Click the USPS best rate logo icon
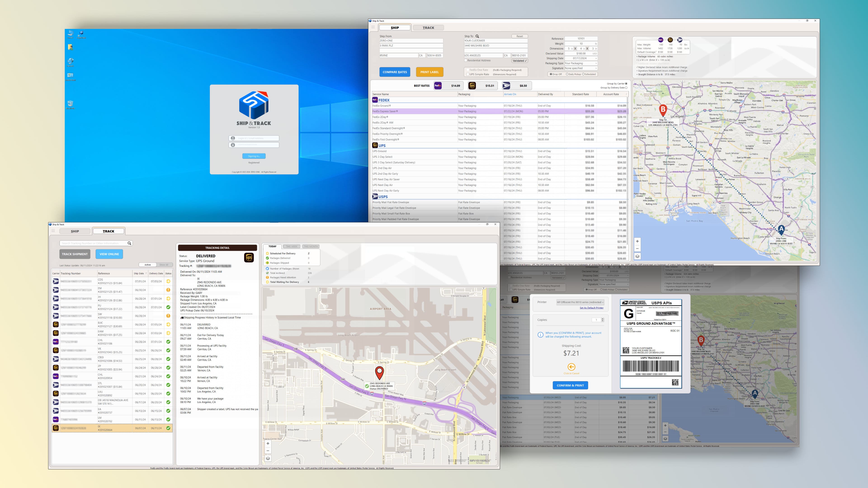Image resolution: width=868 pixels, height=488 pixels. tap(506, 86)
